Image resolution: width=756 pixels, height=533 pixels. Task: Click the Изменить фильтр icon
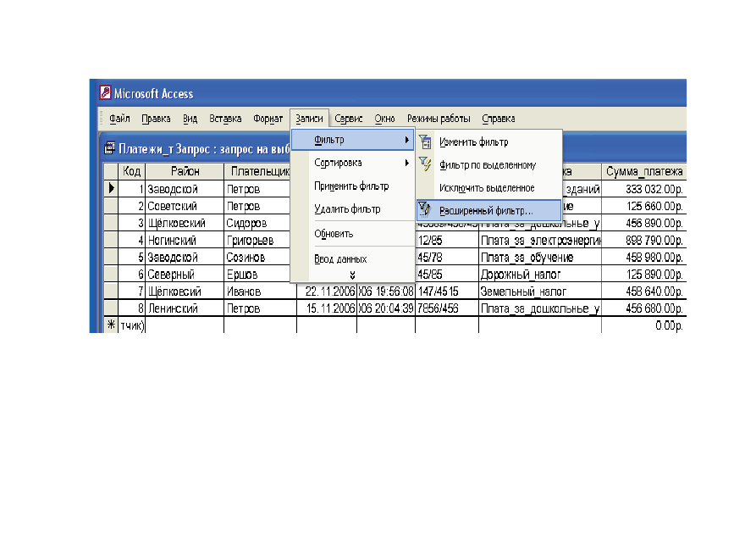pyautogui.click(x=425, y=142)
